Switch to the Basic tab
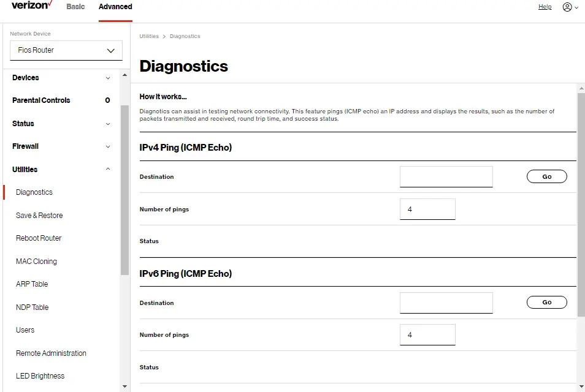This screenshot has width=585, height=392. pyautogui.click(x=75, y=7)
